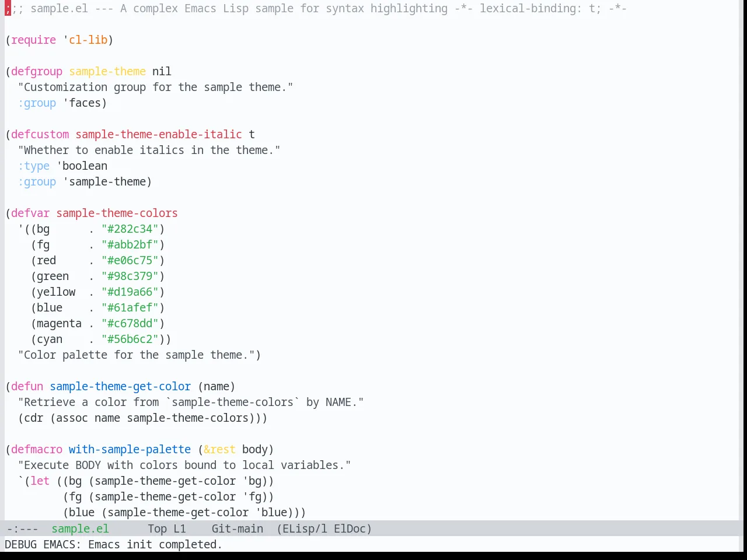
Task: Click the 'defun' keyword
Action: click(27, 386)
